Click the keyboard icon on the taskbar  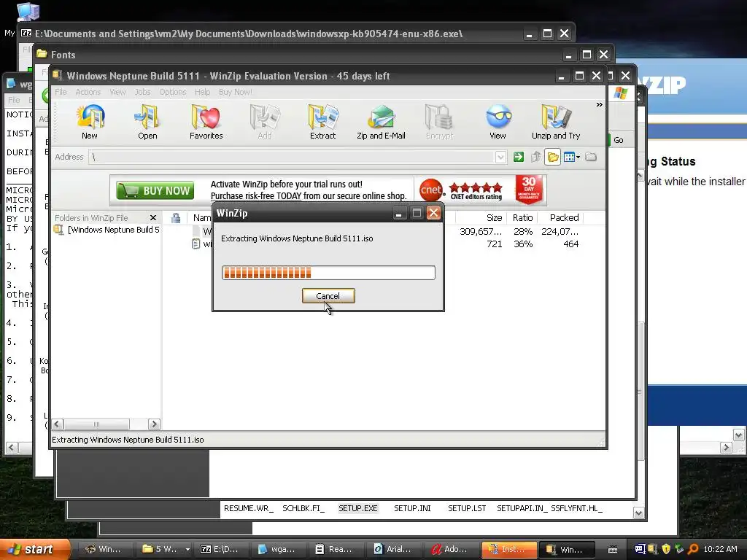(x=613, y=550)
